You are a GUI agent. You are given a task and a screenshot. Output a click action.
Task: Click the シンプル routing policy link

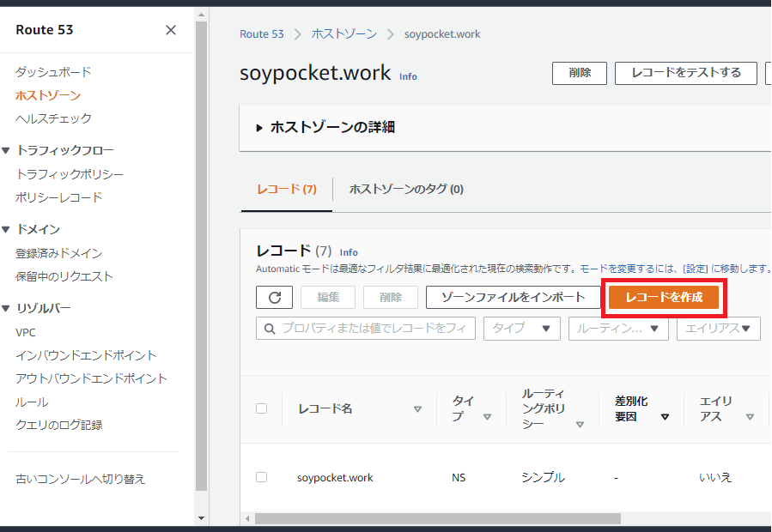542,476
